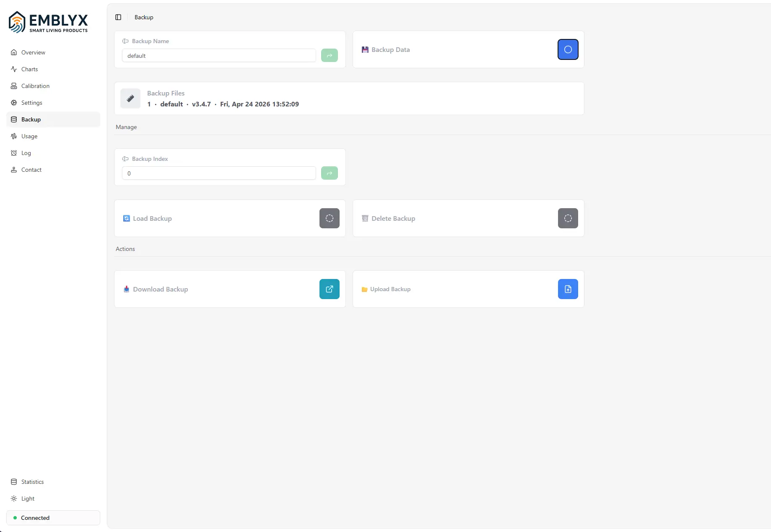Click the Backup Files heading text
Image resolution: width=771 pixels, height=532 pixels.
(166, 93)
